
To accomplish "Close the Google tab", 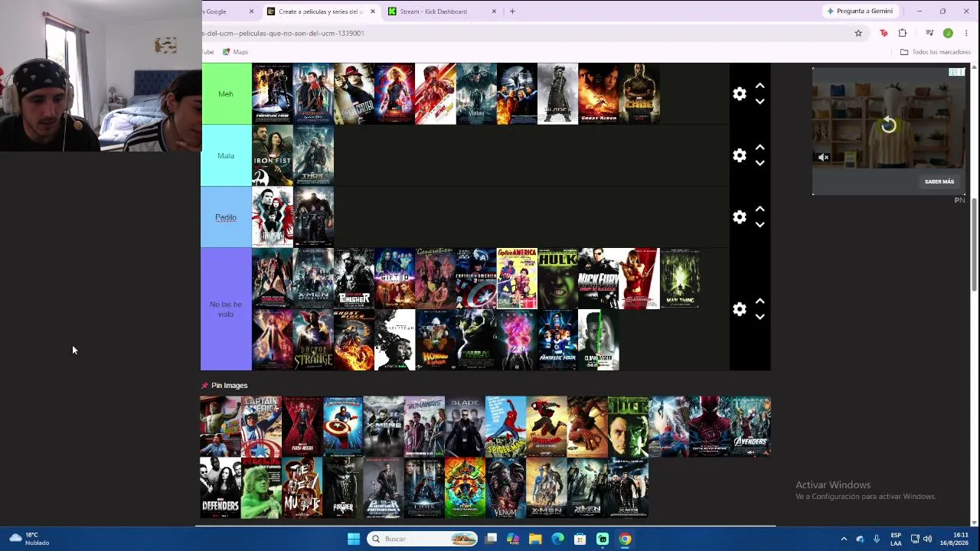I will [x=251, y=11].
